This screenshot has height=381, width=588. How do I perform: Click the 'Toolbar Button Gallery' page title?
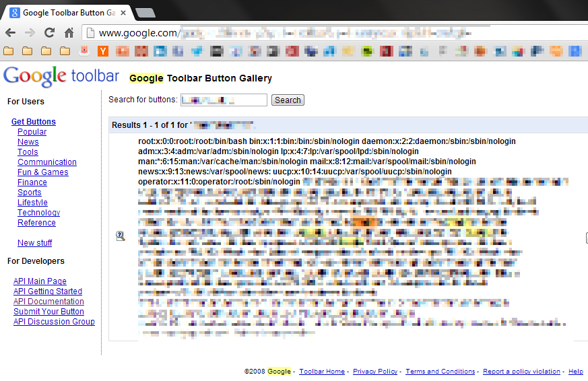pyautogui.click(x=220, y=78)
